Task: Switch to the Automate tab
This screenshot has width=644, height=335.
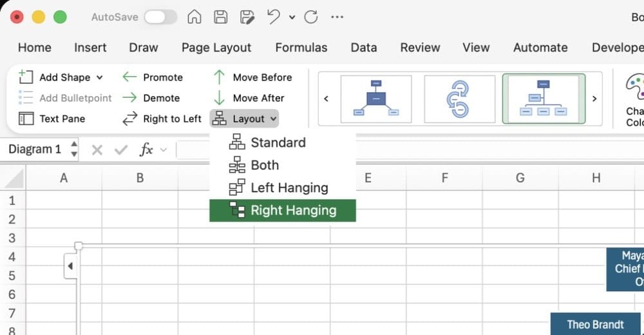Action: click(540, 47)
